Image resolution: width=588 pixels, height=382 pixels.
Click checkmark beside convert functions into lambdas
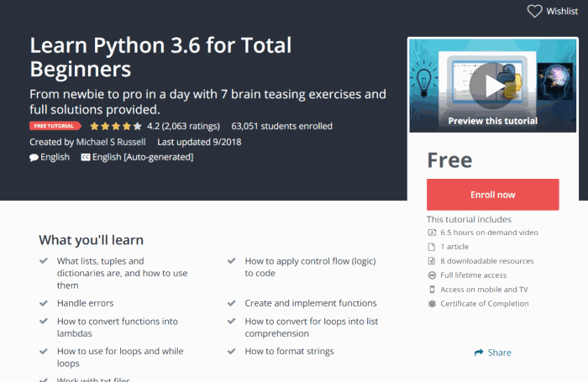[x=44, y=322]
